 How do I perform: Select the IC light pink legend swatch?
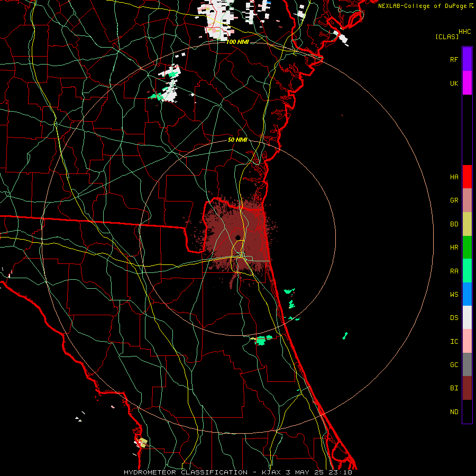tap(467, 341)
